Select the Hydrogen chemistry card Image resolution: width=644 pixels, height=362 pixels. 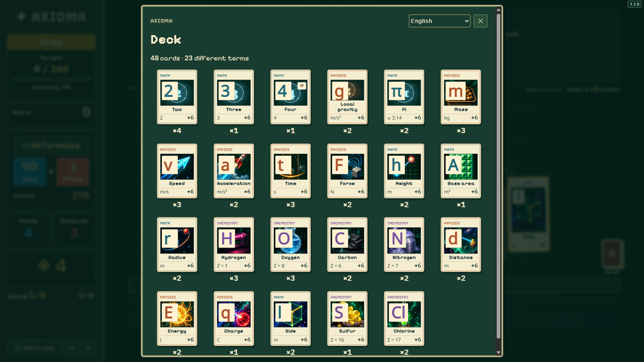pos(234,245)
